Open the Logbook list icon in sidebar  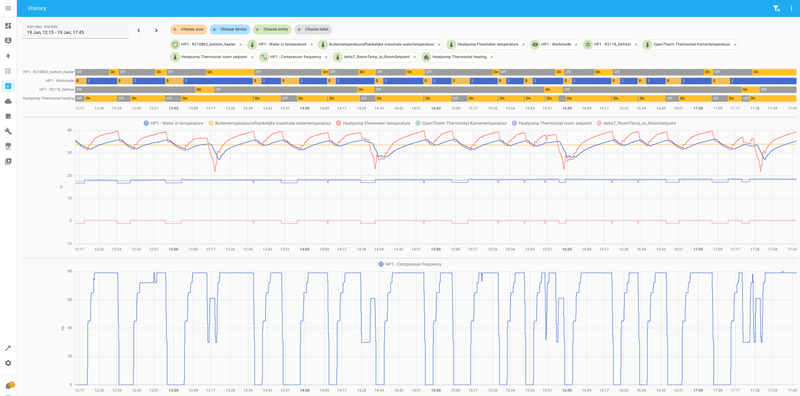pyautogui.click(x=8, y=71)
